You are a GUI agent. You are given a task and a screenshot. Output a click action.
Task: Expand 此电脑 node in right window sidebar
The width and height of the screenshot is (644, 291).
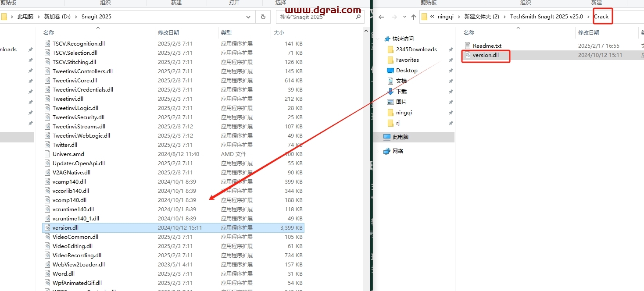click(x=376, y=137)
